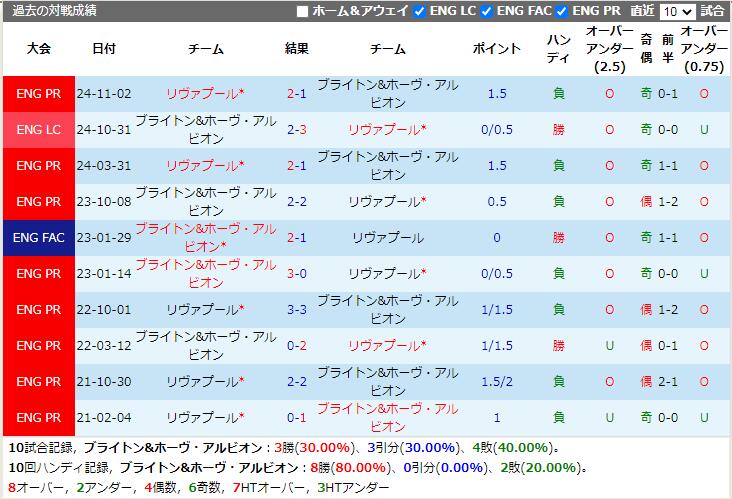This screenshot has height=499, width=732.
Task: Uncheck the ENG LC filter checkbox
Action: coord(420,11)
